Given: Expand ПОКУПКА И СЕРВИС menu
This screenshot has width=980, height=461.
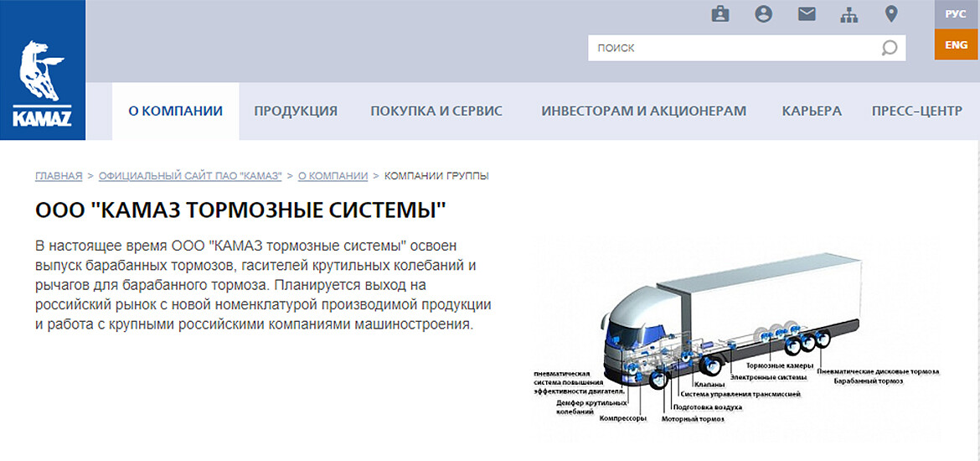Looking at the screenshot, I should click(436, 111).
